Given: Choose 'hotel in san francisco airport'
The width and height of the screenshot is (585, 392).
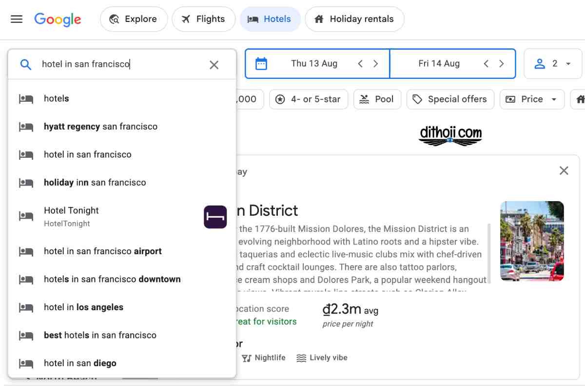Looking at the screenshot, I should 122,251.
